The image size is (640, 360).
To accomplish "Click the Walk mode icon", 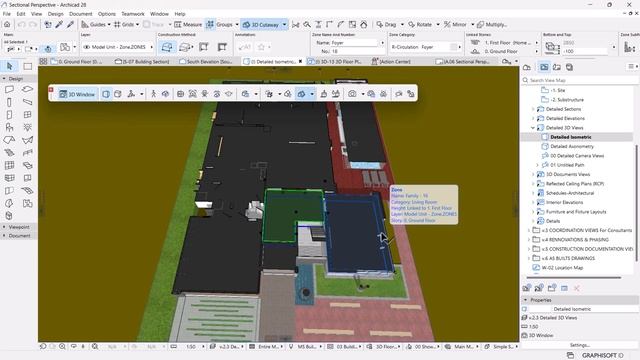I will [x=153, y=94].
